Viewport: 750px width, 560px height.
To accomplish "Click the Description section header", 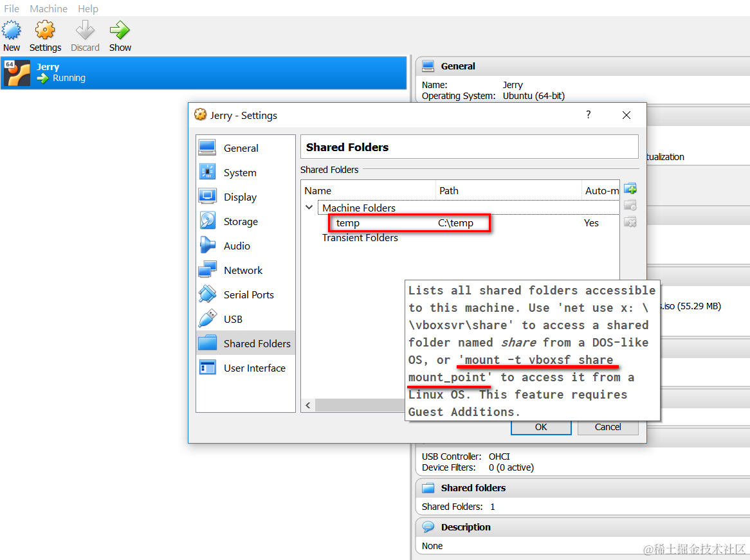I will [583, 527].
